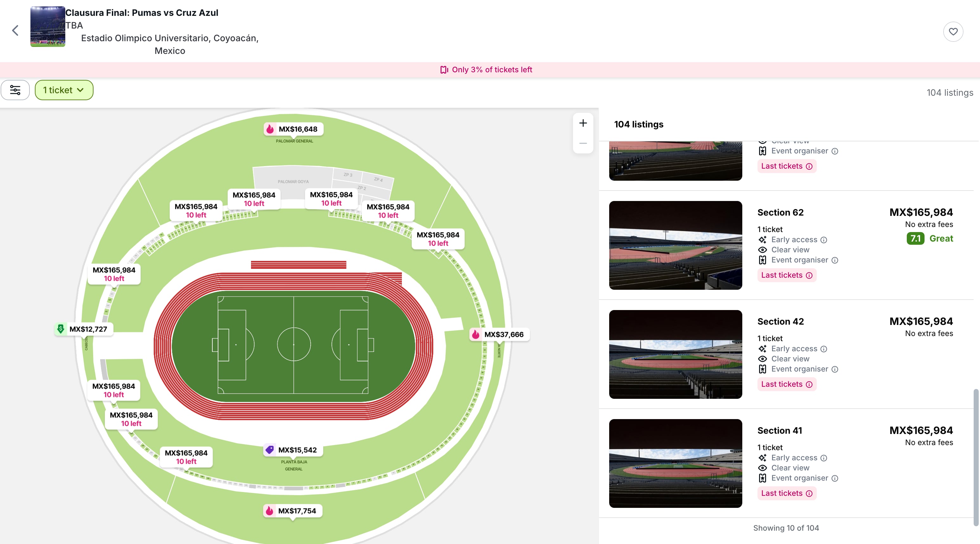Image resolution: width=980 pixels, height=544 pixels.
Task: Zoom in on the stadium map
Action: coord(583,123)
